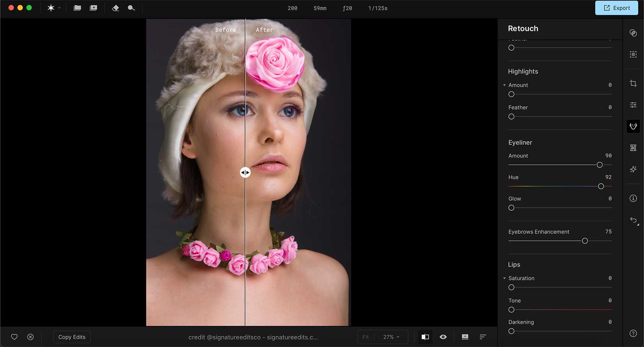This screenshot has height=347, width=644.
Task: Open the help question mark icon
Action: pos(633,333)
